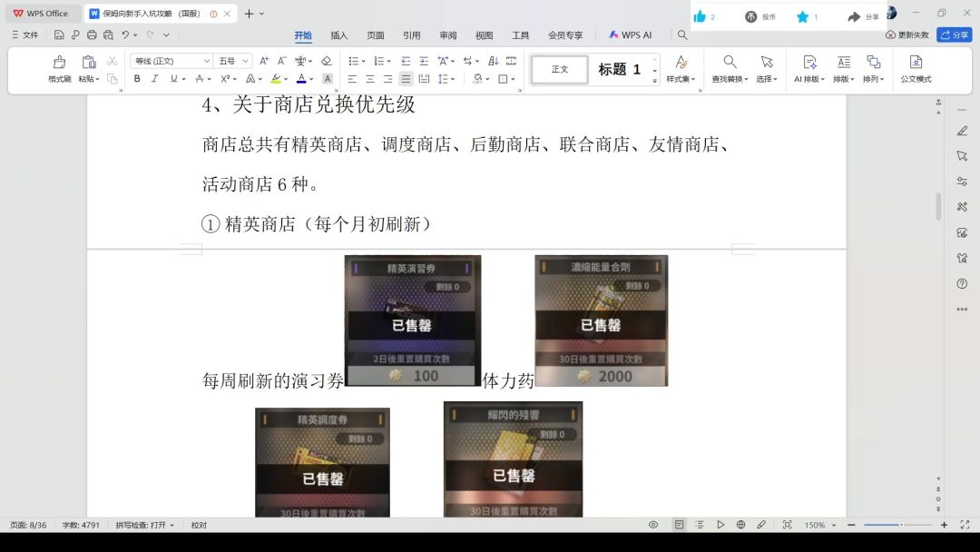Viewport: 980px width, 552px height.
Task: Switch to page layout view in status bar
Action: pyautogui.click(x=679, y=525)
